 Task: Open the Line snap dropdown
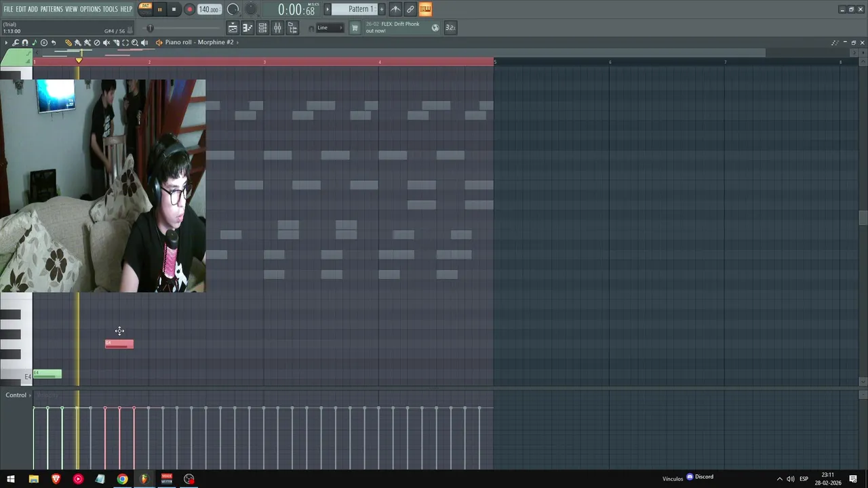point(330,28)
